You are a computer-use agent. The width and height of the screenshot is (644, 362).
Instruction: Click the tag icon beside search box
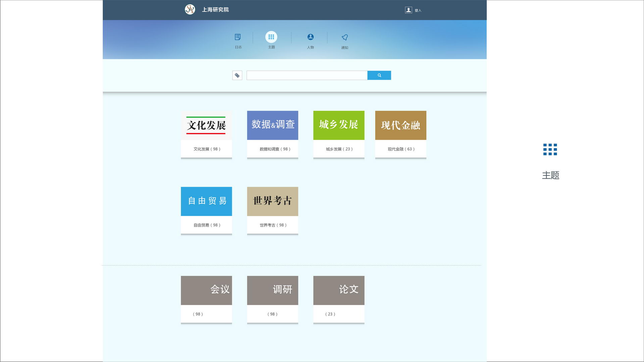pyautogui.click(x=237, y=75)
